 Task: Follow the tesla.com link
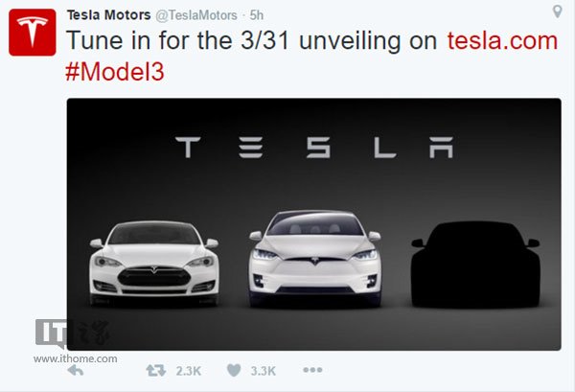(x=502, y=40)
